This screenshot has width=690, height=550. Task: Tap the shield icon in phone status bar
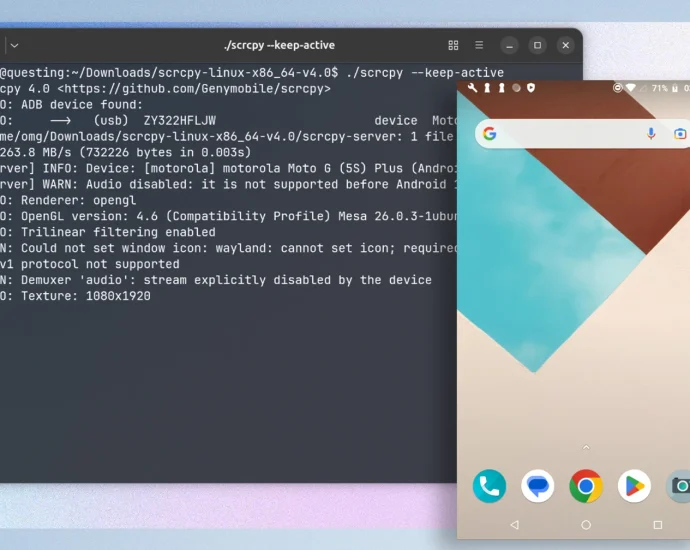(531, 88)
